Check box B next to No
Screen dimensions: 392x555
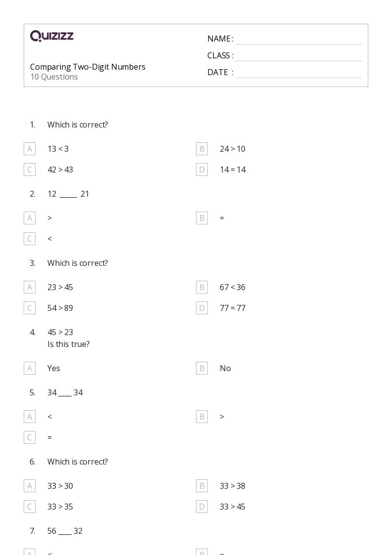coord(202,369)
